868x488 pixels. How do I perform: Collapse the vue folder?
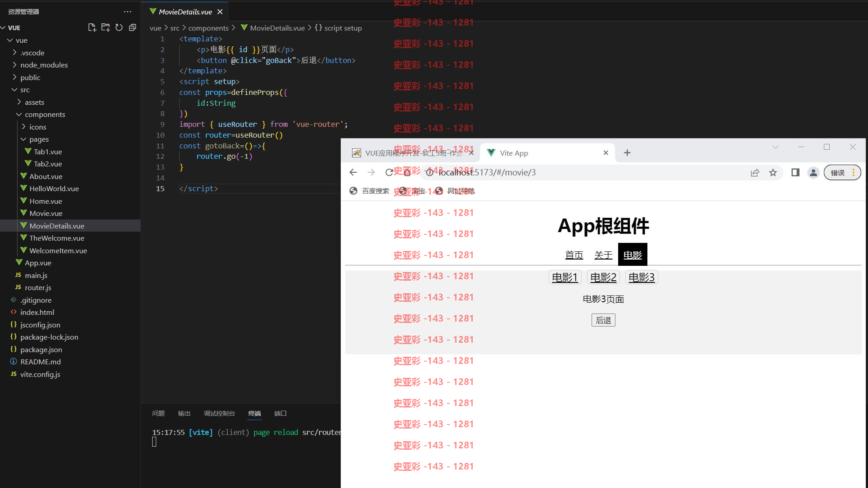[70, 40]
